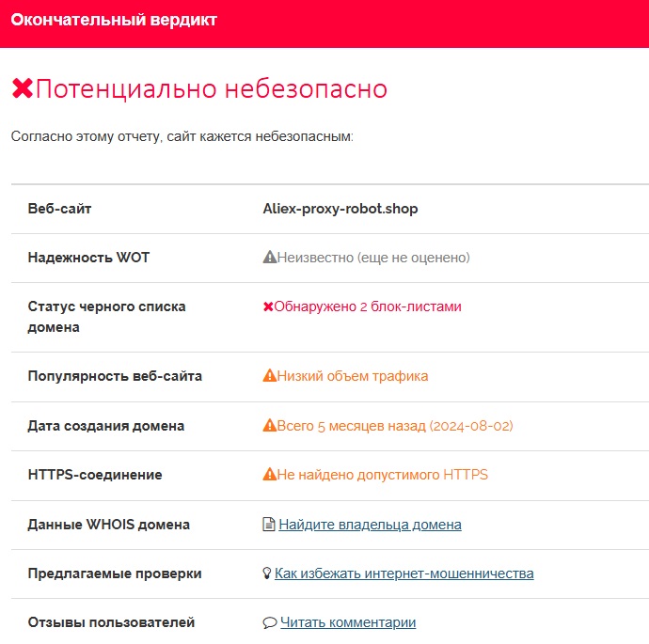Click the orange warning icon for low traffic

tap(269, 376)
